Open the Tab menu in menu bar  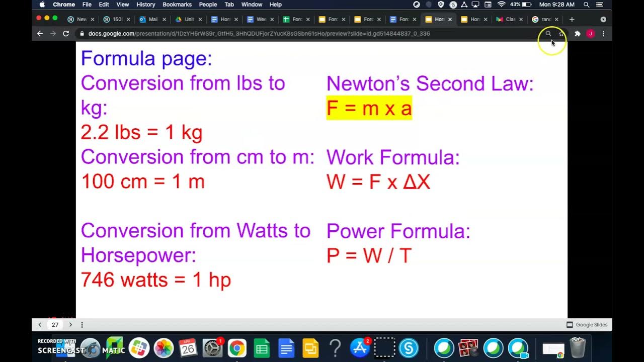(x=229, y=5)
